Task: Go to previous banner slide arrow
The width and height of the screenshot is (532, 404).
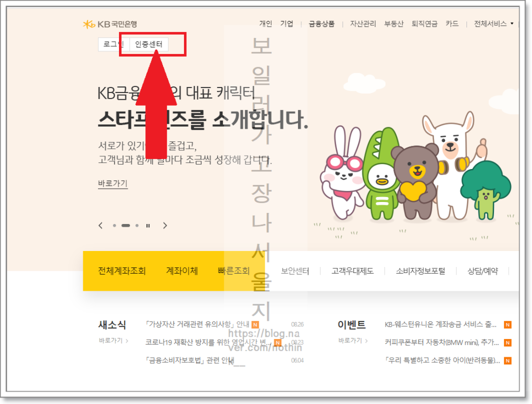Action: pos(100,225)
